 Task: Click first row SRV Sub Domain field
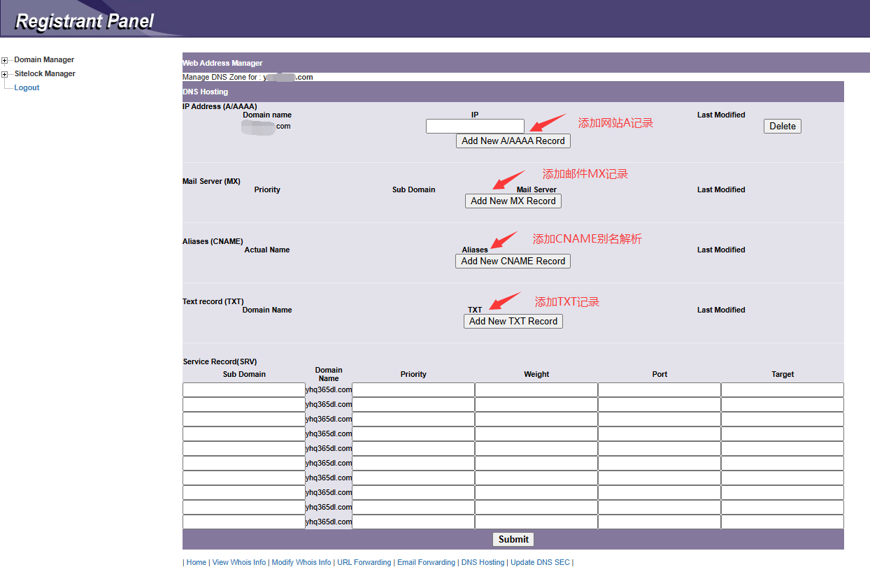(x=243, y=390)
